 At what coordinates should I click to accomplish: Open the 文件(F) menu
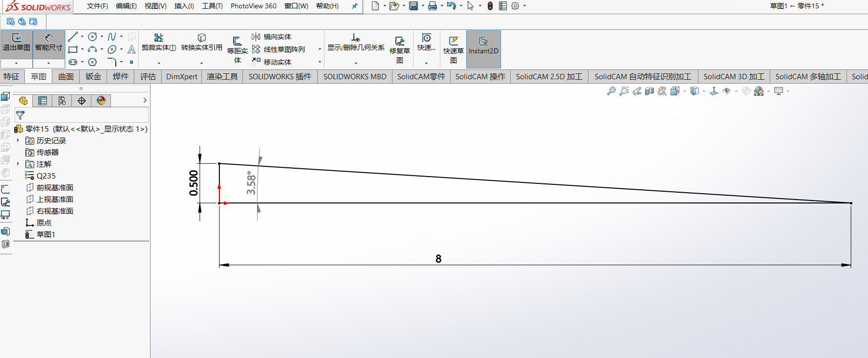(x=97, y=6)
